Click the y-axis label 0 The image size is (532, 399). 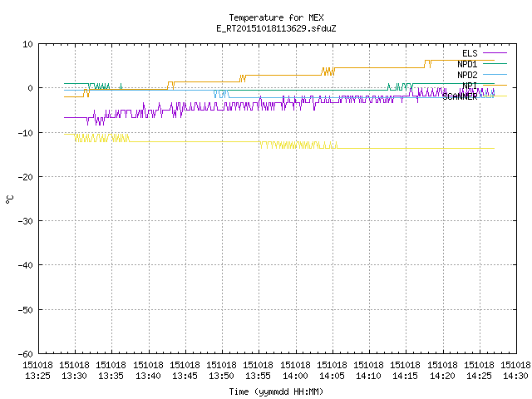click(31, 88)
